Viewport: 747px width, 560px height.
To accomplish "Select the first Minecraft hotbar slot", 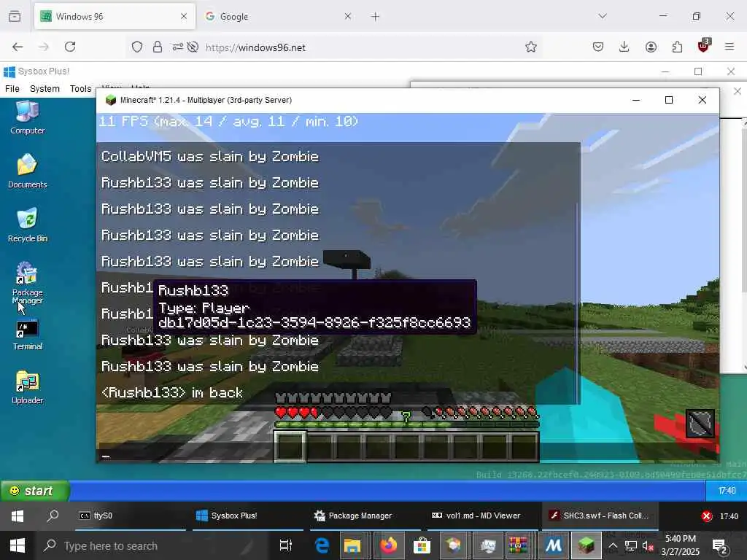I will [x=290, y=447].
